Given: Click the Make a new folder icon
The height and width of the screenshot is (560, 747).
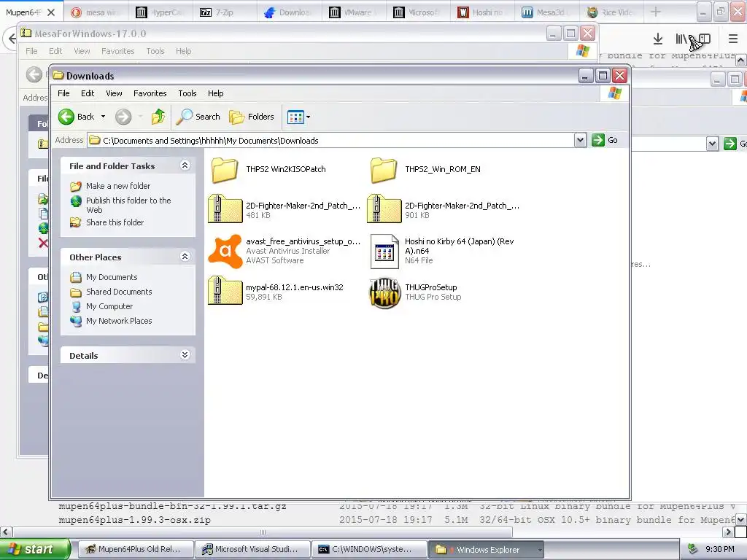Looking at the screenshot, I should click(76, 186).
